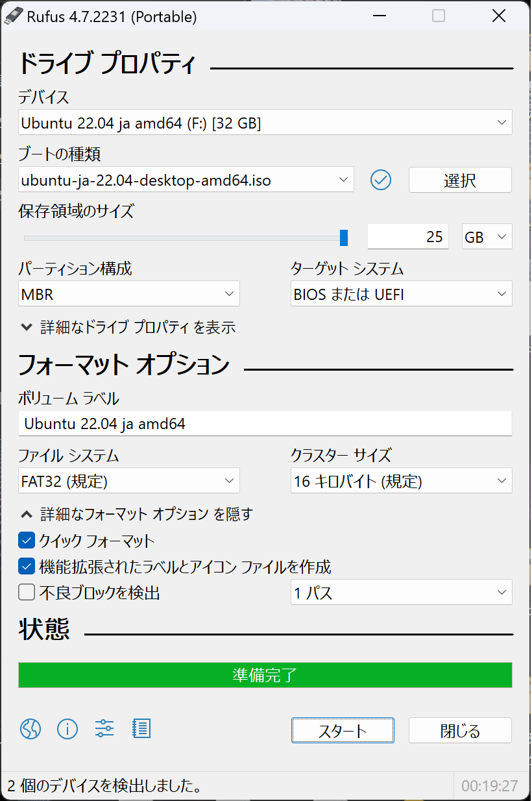Open the パーティション構成 MBR dropdown
The width and height of the screenshot is (532, 801).
click(129, 294)
